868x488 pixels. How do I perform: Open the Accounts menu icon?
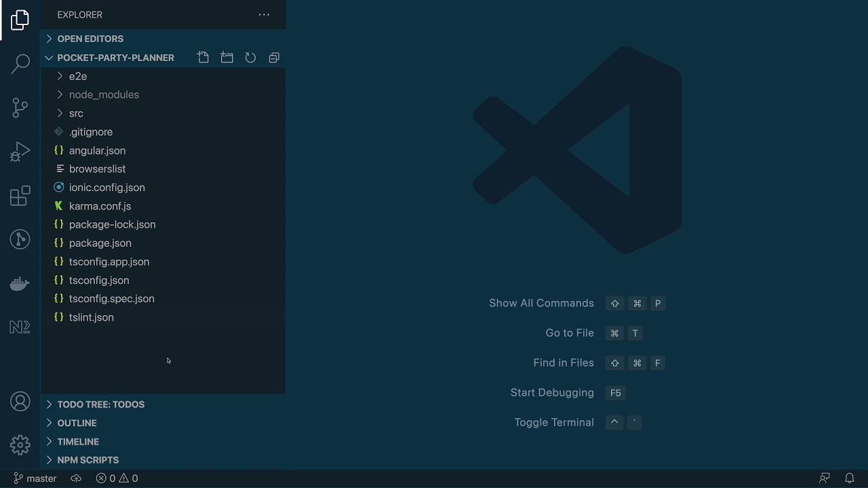[x=20, y=401]
